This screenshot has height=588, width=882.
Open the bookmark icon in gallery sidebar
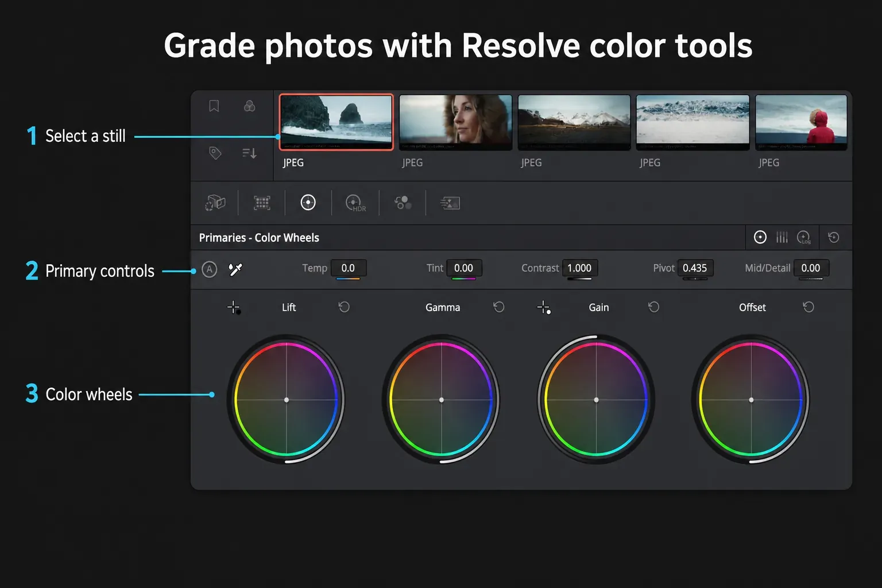coord(214,106)
